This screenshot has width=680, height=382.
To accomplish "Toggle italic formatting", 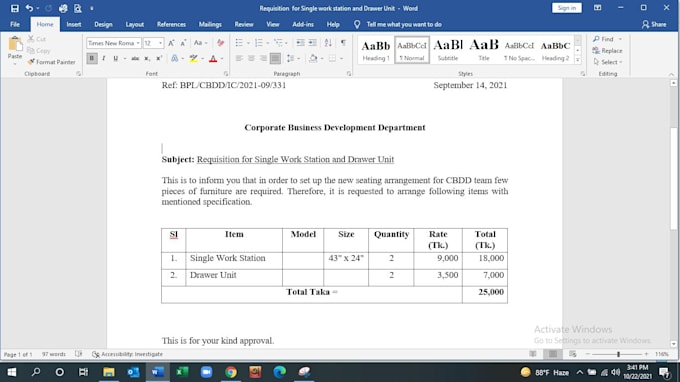I will pyautogui.click(x=104, y=58).
